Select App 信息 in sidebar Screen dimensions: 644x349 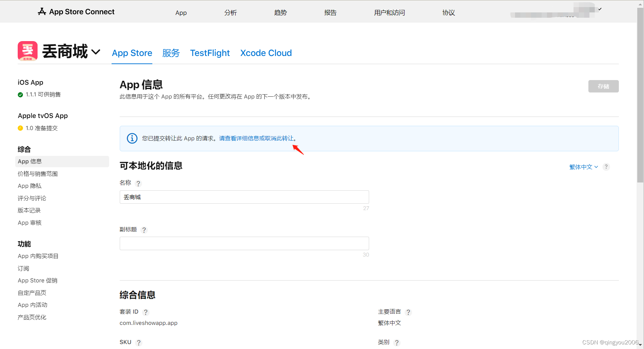click(62, 162)
